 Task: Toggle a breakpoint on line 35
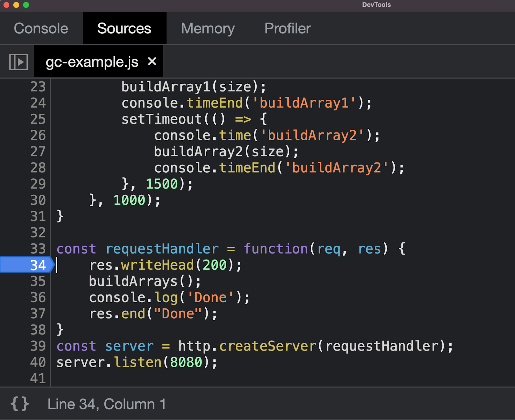(38, 281)
